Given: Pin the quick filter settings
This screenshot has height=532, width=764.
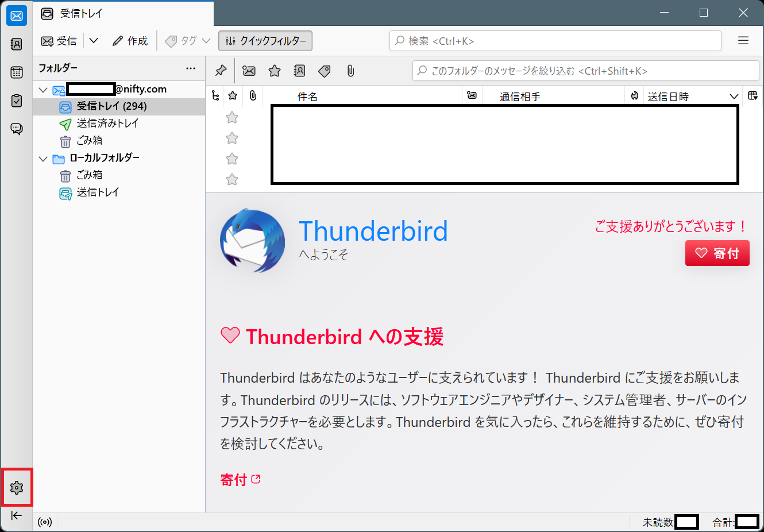Looking at the screenshot, I should pos(221,71).
